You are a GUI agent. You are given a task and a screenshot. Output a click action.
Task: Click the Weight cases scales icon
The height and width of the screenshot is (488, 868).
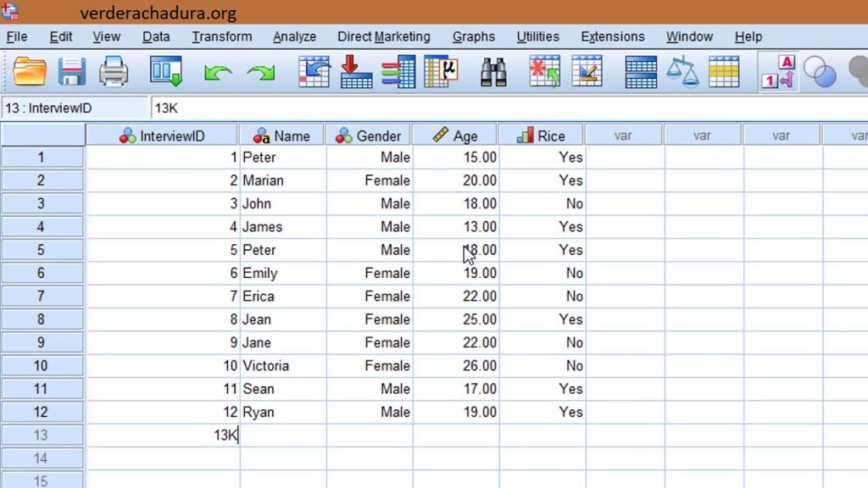click(x=682, y=71)
